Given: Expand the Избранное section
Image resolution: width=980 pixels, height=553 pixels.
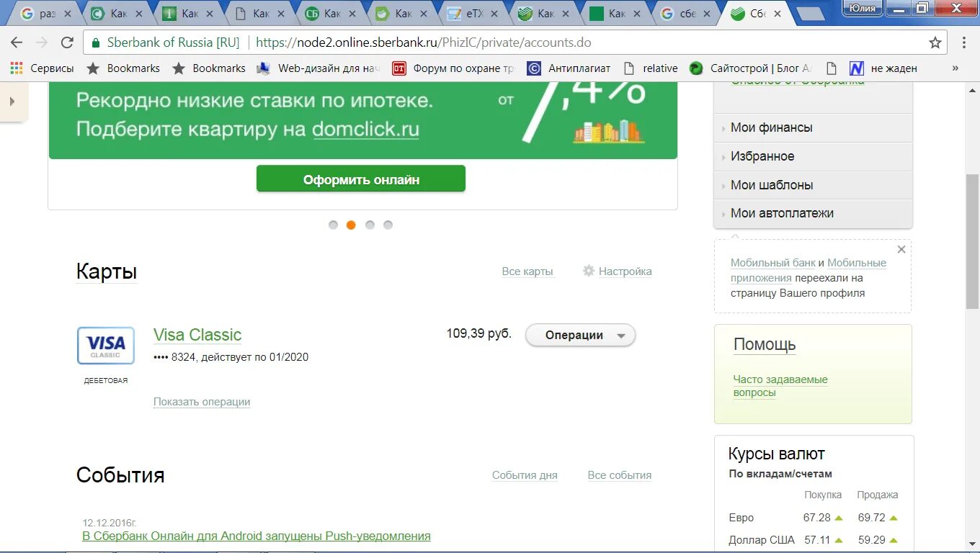Looking at the screenshot, I should coord(813,156).
